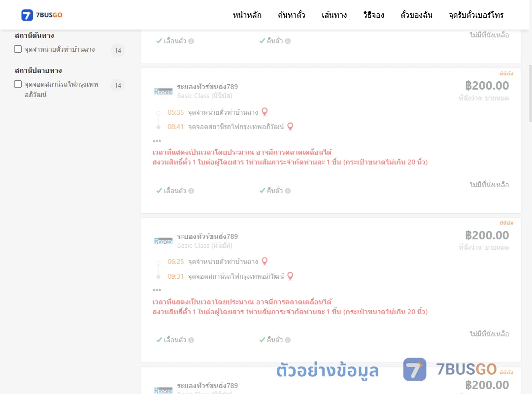Click operator name ระยองทัวร์ขนส่ง789 in 06:25 card
This screenshot has width=532, height=394.
point(207,236)
